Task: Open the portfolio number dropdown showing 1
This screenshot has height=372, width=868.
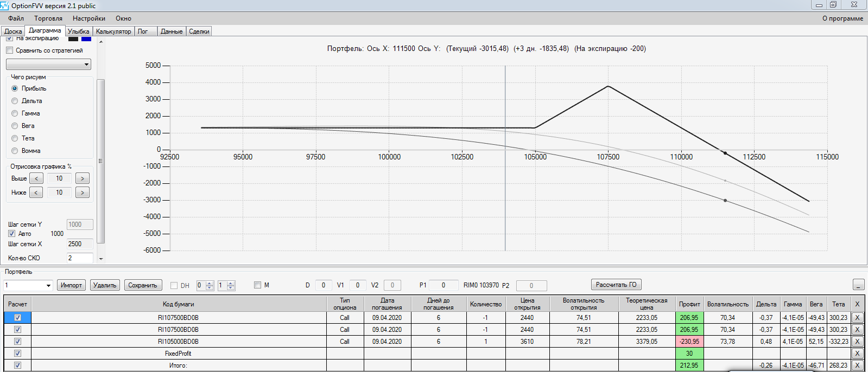Action: 28,285
